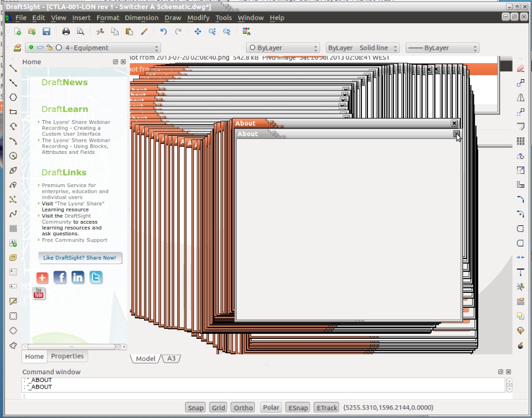This screenshot has width=532, height=418.
Task: Click the Copy icon in toolbar
Action: point(115,32)
